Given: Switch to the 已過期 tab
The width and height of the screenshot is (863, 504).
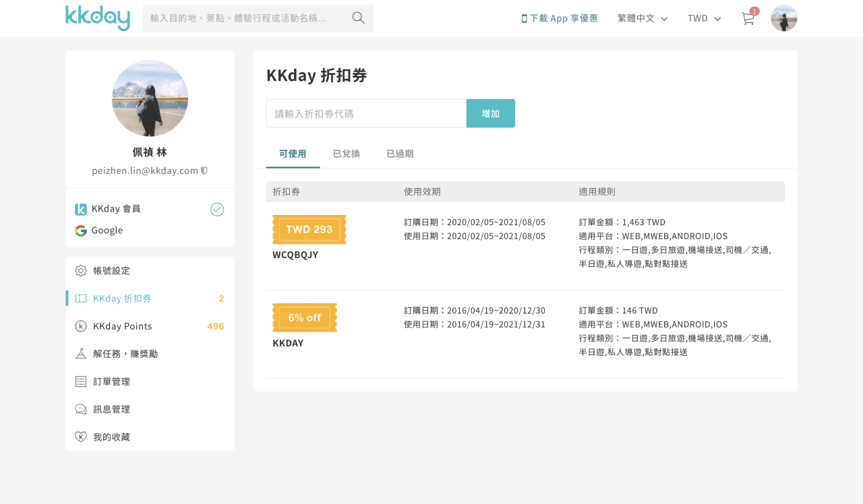Looking at the screenshot, I should 400,154.
